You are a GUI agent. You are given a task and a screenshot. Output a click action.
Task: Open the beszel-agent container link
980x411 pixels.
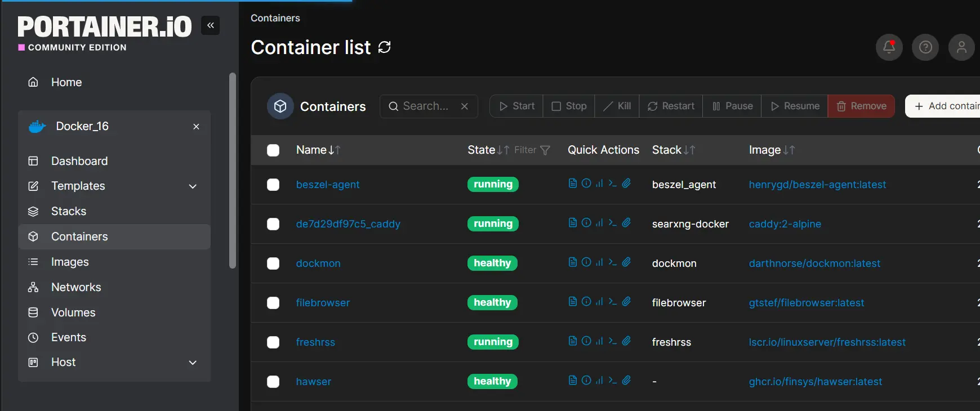click(328, 185)
